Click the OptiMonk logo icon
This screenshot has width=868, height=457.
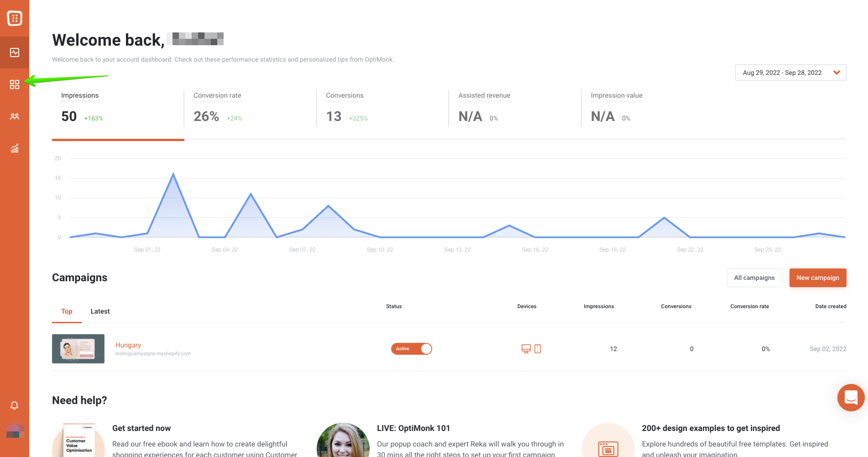click(14, 18)
